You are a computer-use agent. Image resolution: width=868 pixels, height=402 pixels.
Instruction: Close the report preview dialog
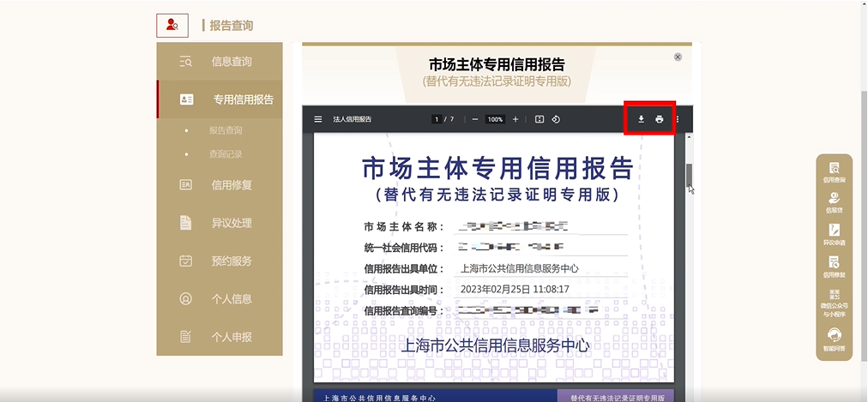tap(678, 57)
